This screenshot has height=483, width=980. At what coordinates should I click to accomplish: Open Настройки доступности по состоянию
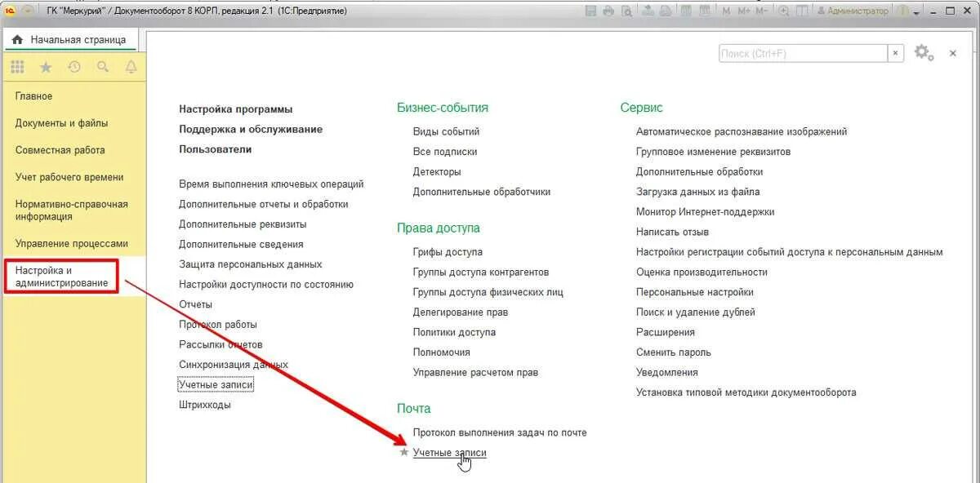click(266, 285)
